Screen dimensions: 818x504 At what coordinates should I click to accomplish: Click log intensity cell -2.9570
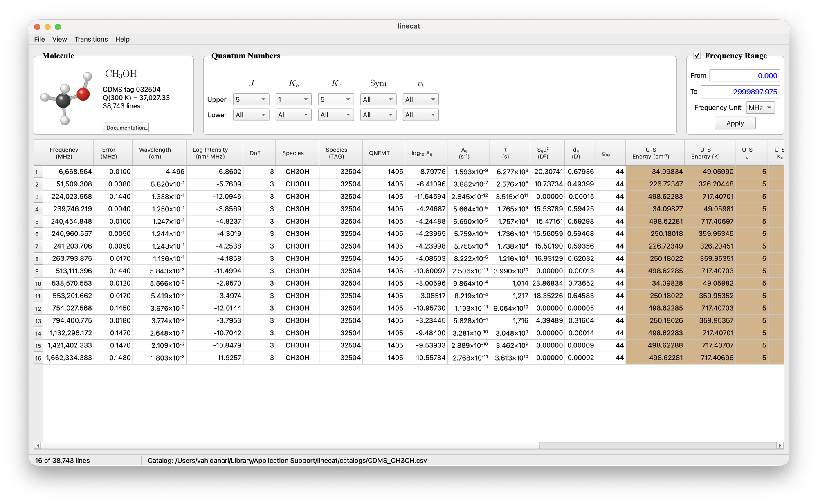point(215,283)
